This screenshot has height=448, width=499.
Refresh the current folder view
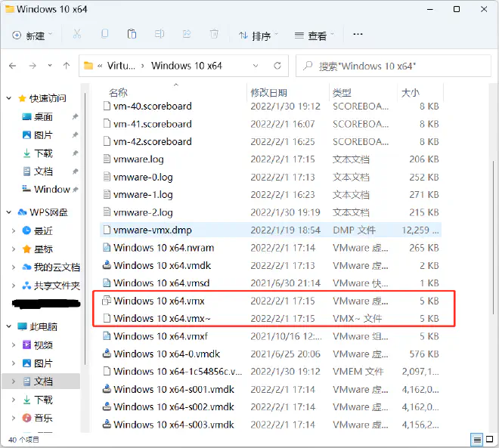coord(277,66)
